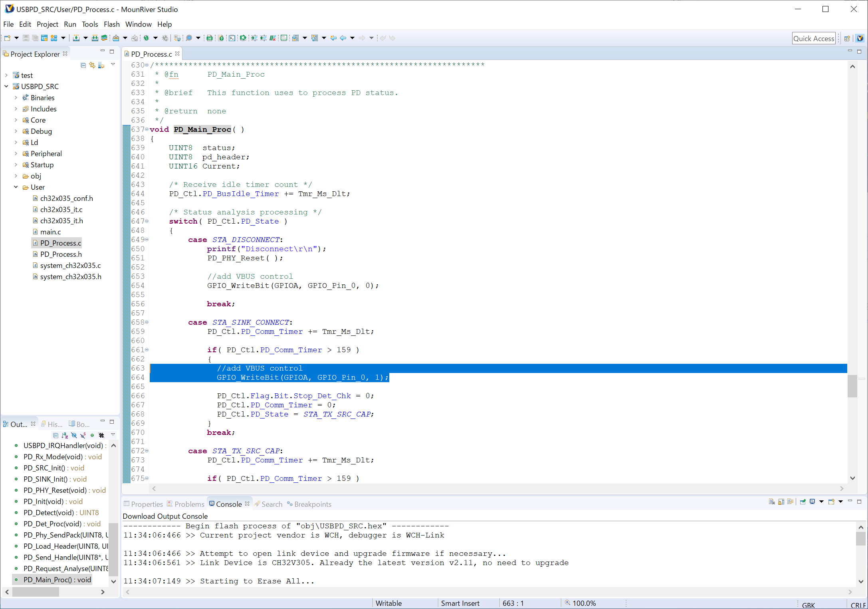The height and width of the screenshot is (609, 868).
Task: Click the green bug Debug icon
Action: (x=146, y=38)
